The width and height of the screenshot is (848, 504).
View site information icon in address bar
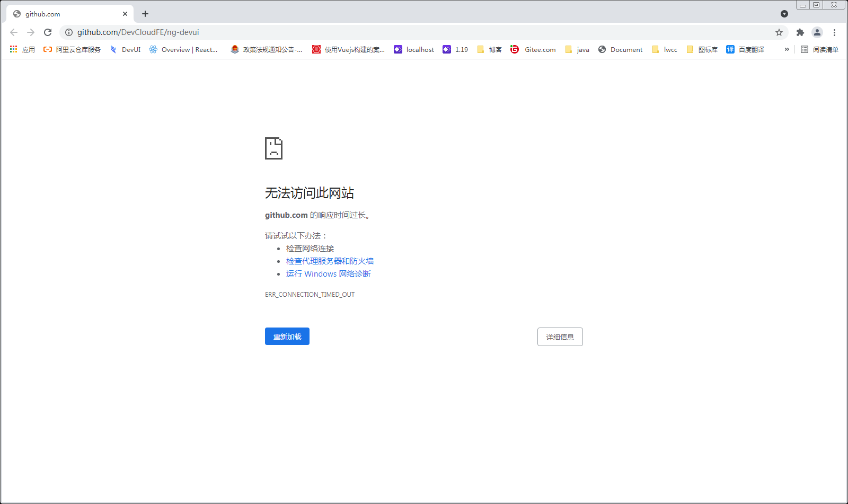tap(69, 32)
